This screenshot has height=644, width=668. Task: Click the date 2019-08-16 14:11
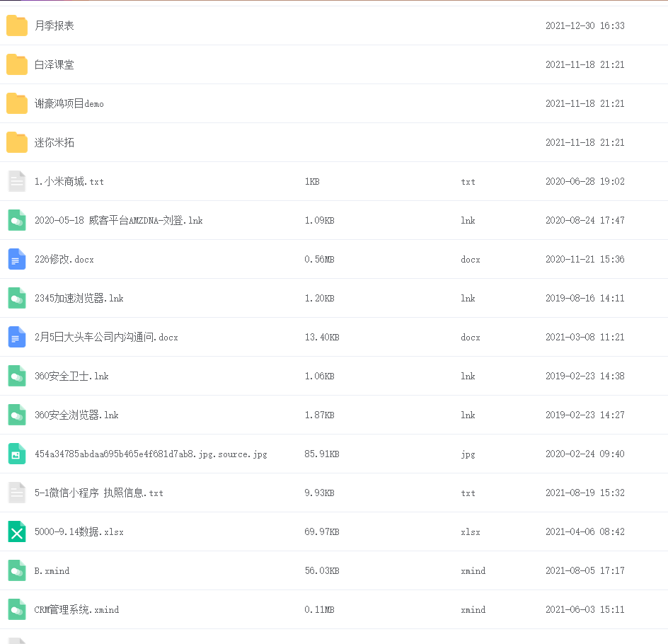(x=585, y=298)
